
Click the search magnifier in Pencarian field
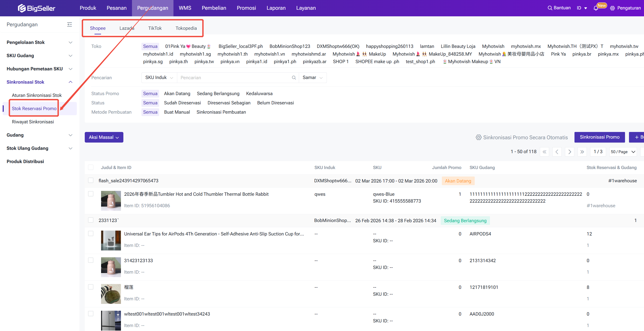294,78
